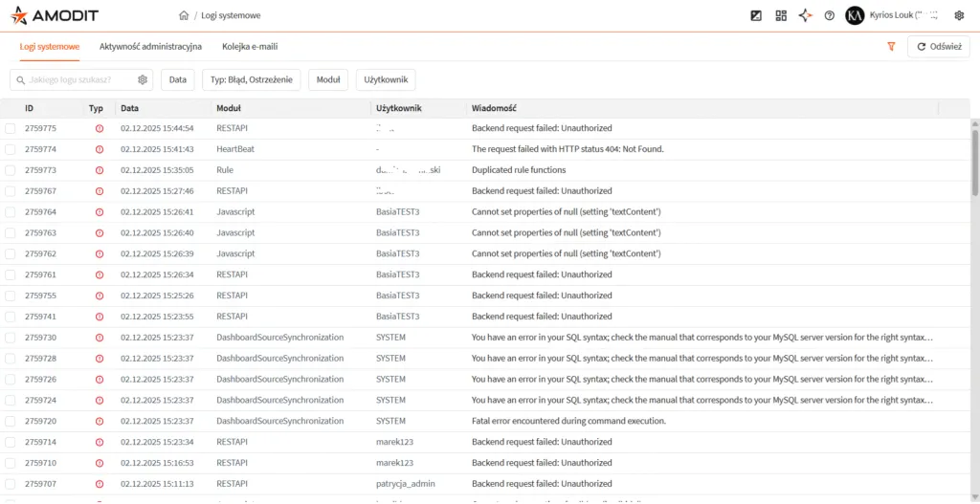Click the home icon in breadcrumb
This screenshot has width=980, height=504.
click(183, 15)
